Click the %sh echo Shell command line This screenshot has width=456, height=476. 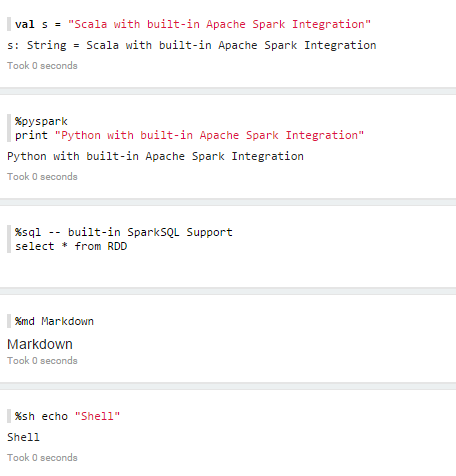[x=67, y=416]
